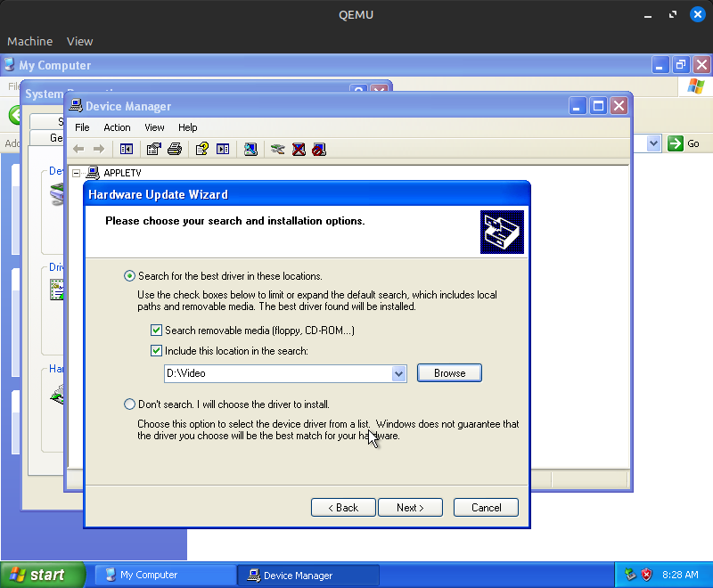713x588 pixels.
Task: Switch to My Computer taskbar button
Action: click(x=165, y=575)
